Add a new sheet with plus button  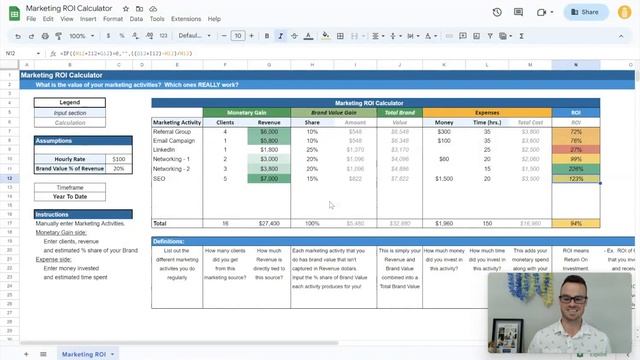pos(26,354)
